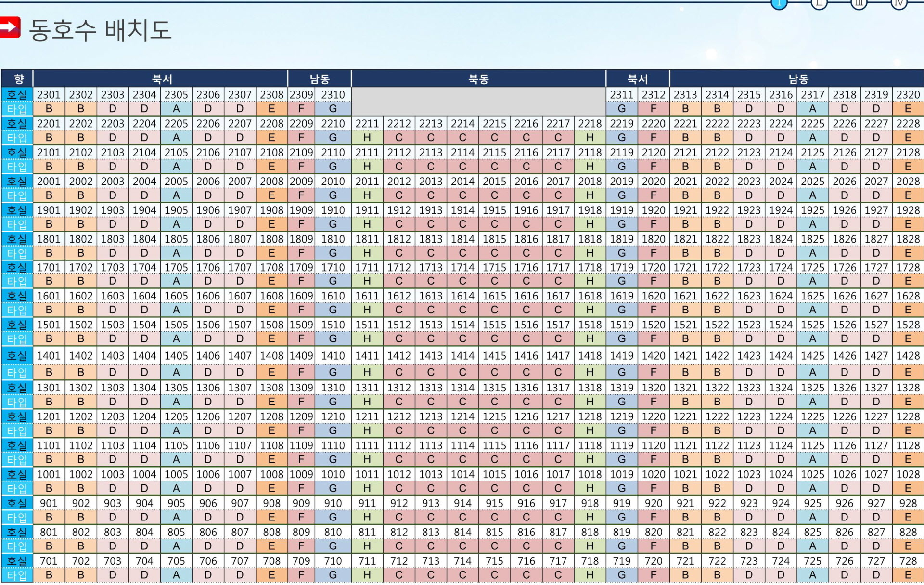Screen dimensions: 924x585
Task: Select room cell 808
Action: [272, 533]
